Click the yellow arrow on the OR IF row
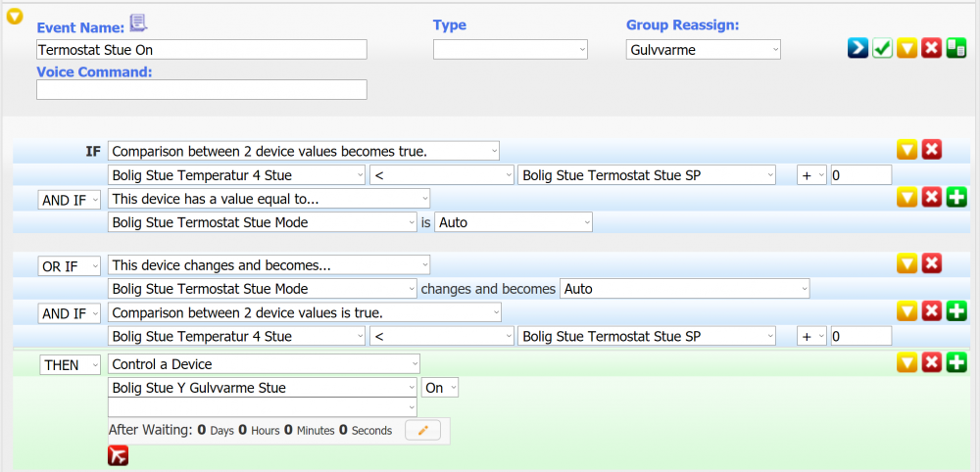The height and width of the screenshot is (472, 980). click(x=907, y=263)
